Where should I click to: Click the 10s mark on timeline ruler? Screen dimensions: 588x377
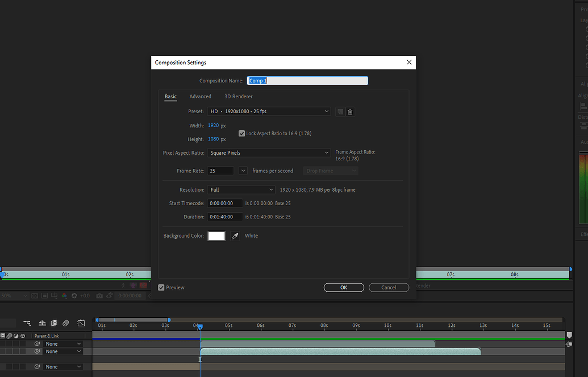coord(388,326)
